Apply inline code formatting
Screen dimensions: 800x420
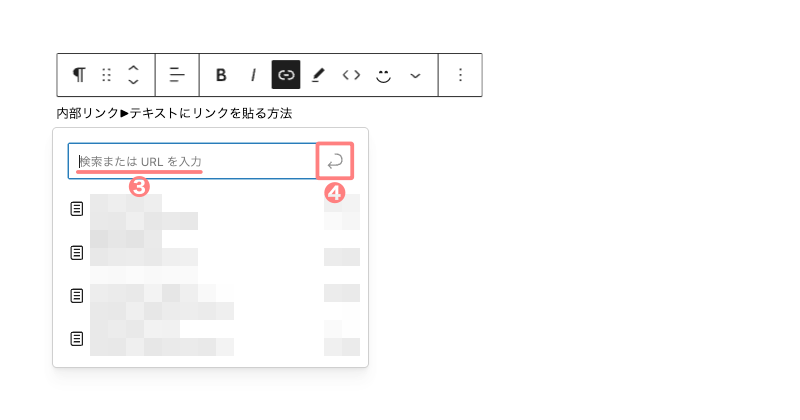point(351,75)
